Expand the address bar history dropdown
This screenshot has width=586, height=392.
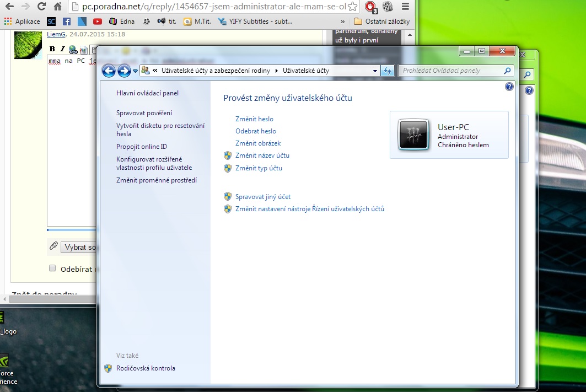click(x=375, y=71)
